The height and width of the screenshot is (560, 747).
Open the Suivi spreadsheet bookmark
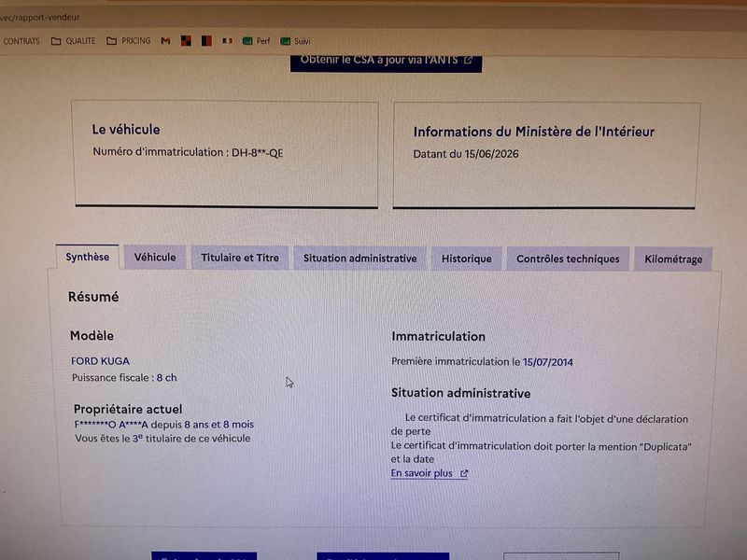pos(295,41)
